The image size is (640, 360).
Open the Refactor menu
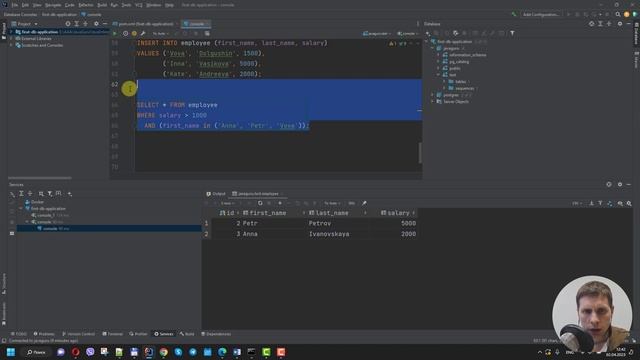86,5
